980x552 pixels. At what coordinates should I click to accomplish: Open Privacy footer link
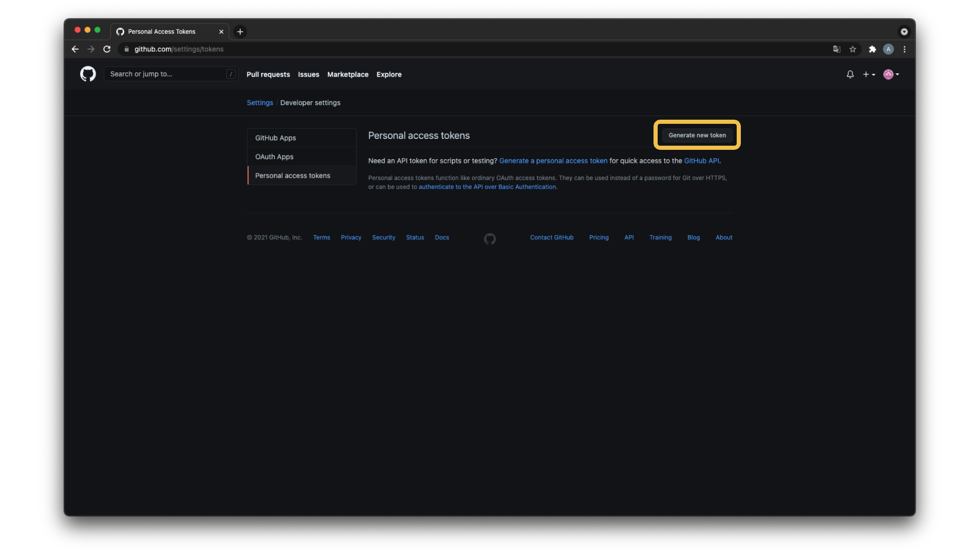(x=351, y=237)
